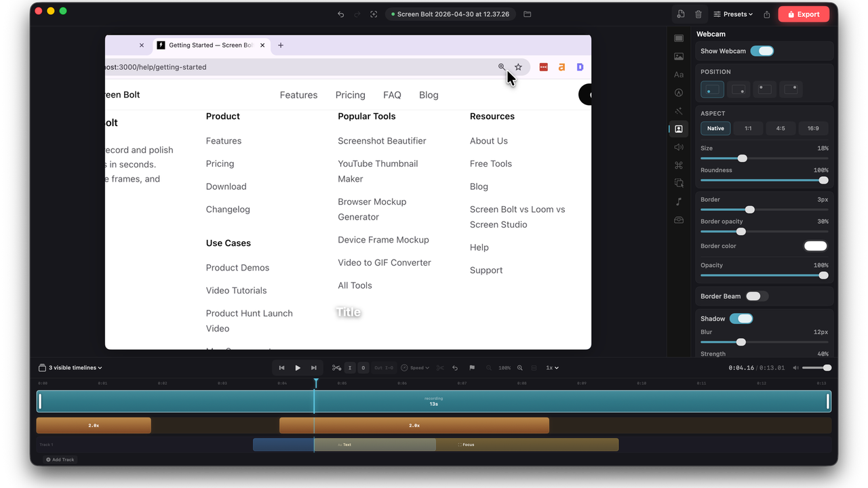The height and width of the screenshot is (488, 868).
Task: Click the undo arrow in title bar
Action: click(340, 14)
